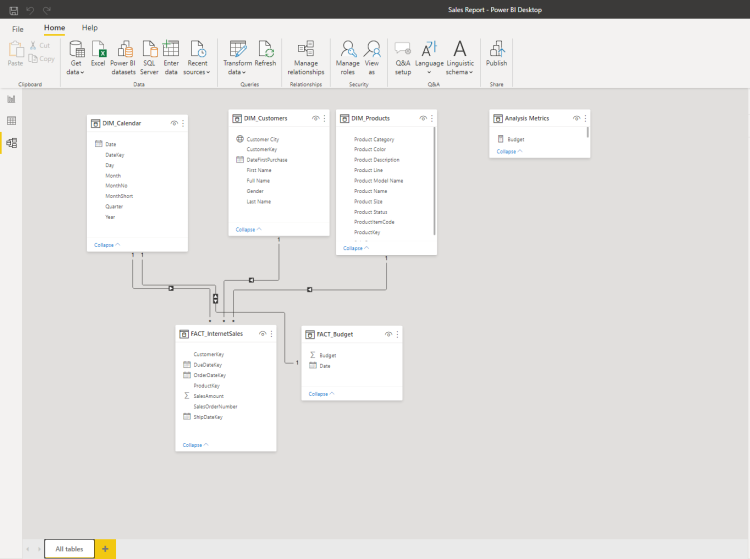Select DIM_Products relationship line arrow
750x559 pixels.
[x=309, y=290]
